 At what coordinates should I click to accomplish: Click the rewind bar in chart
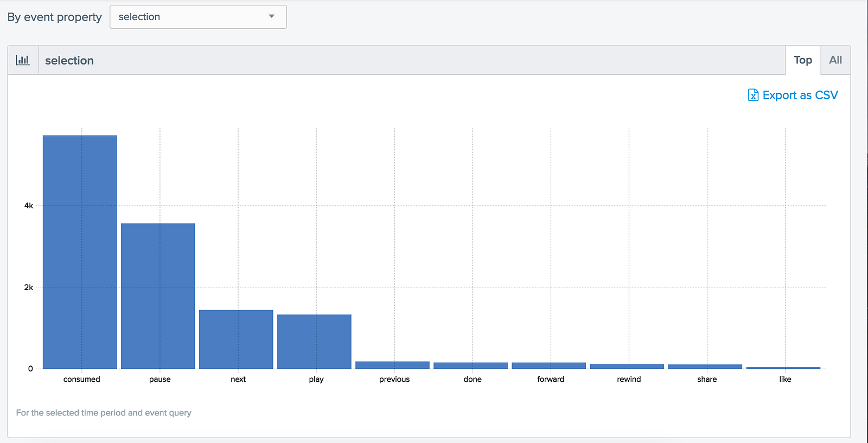click(627, 367)
